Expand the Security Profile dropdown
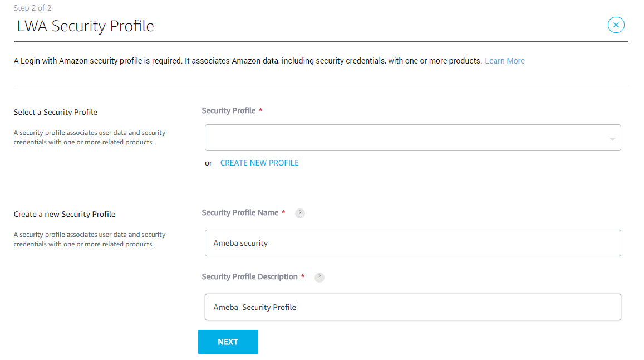Viewport: 644px width, 360px height. click(x=413, y=138)
